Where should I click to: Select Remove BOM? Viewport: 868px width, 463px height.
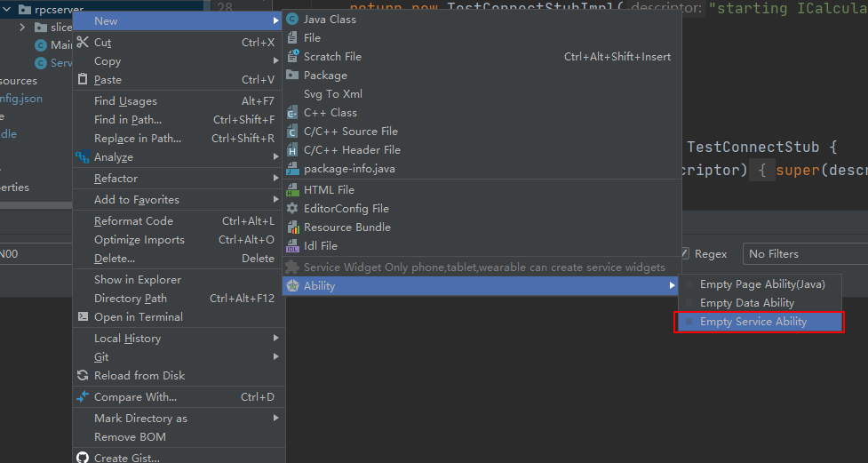179,437
